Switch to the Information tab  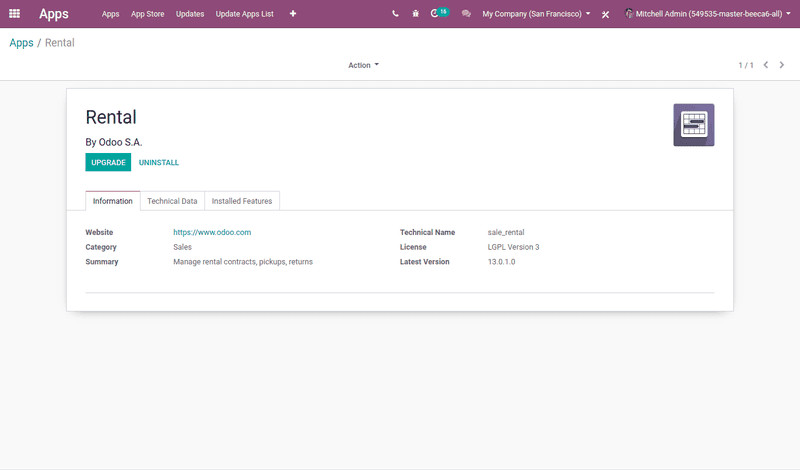113,201
